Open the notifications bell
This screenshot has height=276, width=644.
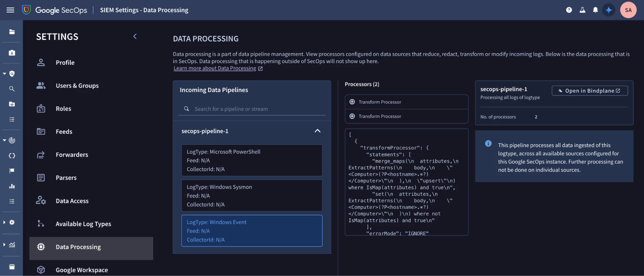pos(595,10)
